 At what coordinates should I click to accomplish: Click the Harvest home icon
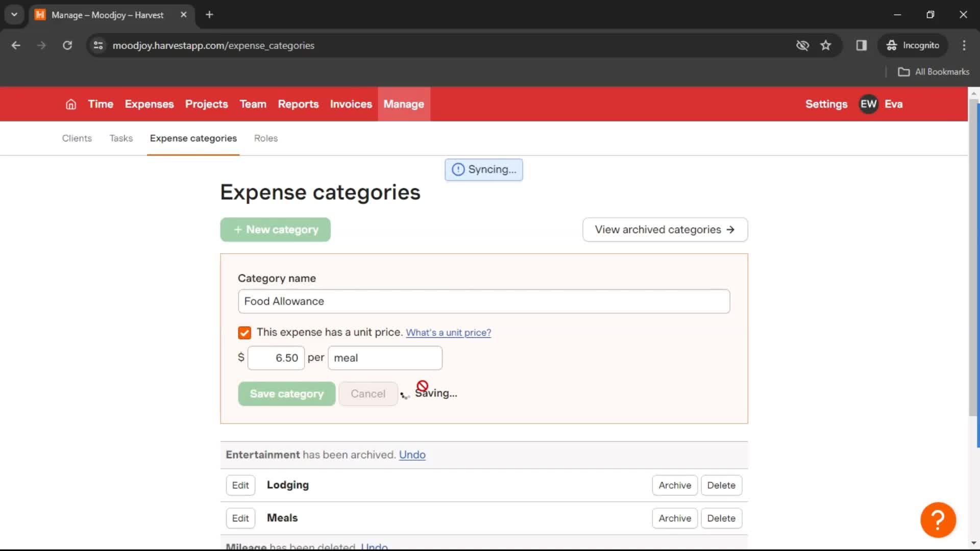pos(70,104)
